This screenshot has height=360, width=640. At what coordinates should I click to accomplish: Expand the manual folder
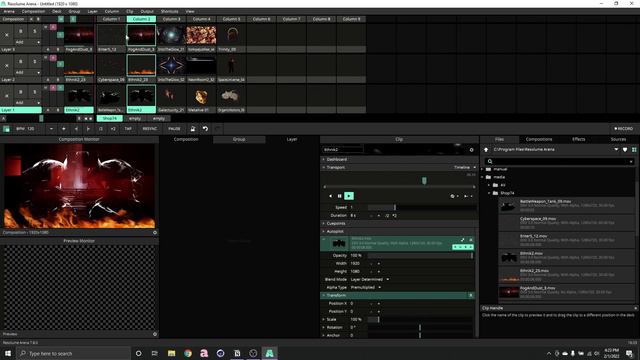click(482, 169)
